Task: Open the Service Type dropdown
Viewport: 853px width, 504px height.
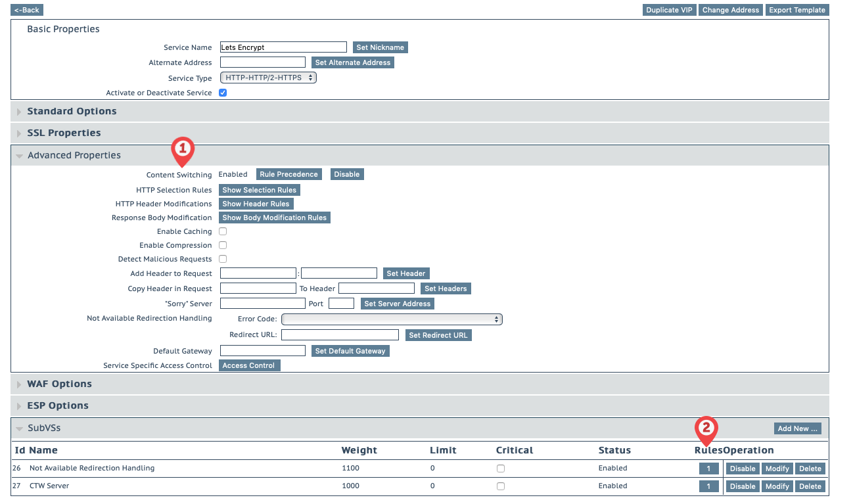Action: (268, 78)
